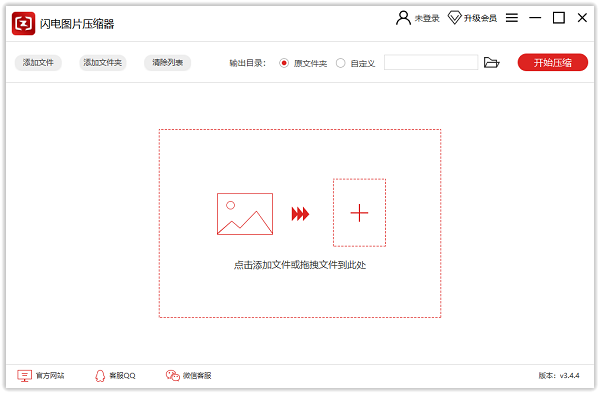The height and width of the screenshot is (394, 600).
Task: Minimize the compressor window
Action: click(x=535, y=18)
